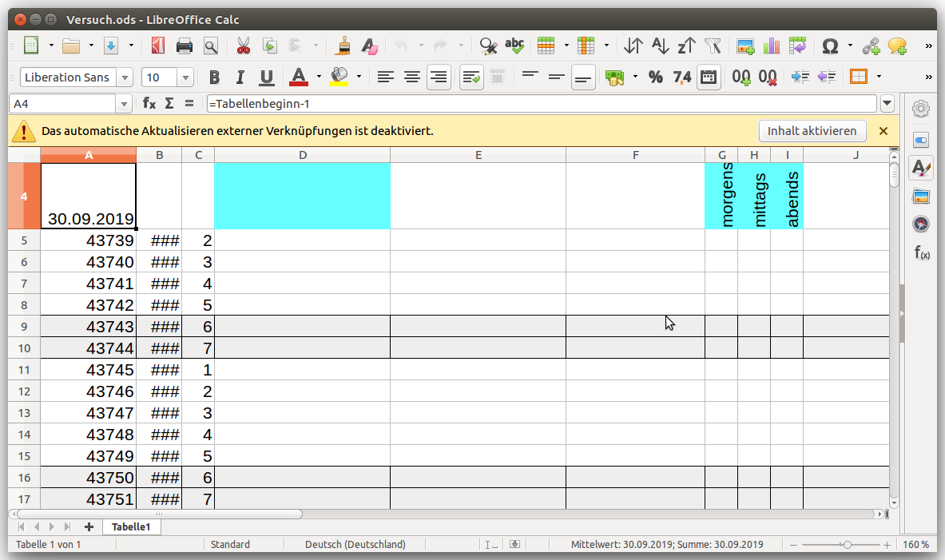
Task: Toggle Align bottom vertical alignment
Action: (583, 77)
